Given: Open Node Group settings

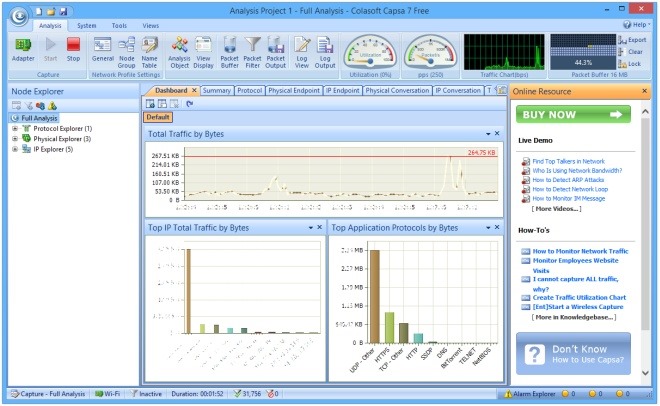Looking at the screenshot, I should point(126,53).
